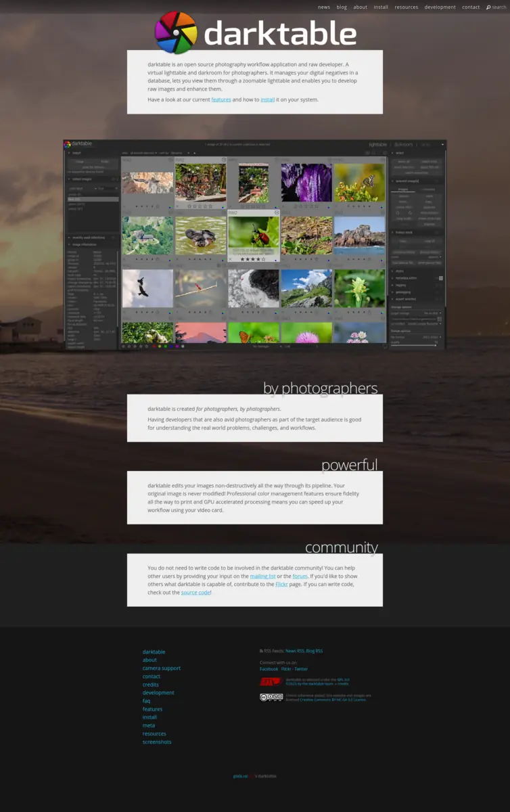Click the RSS feed icon in footer
The width and height of the screenshot is (510, 812).
[x=262, y=651]
